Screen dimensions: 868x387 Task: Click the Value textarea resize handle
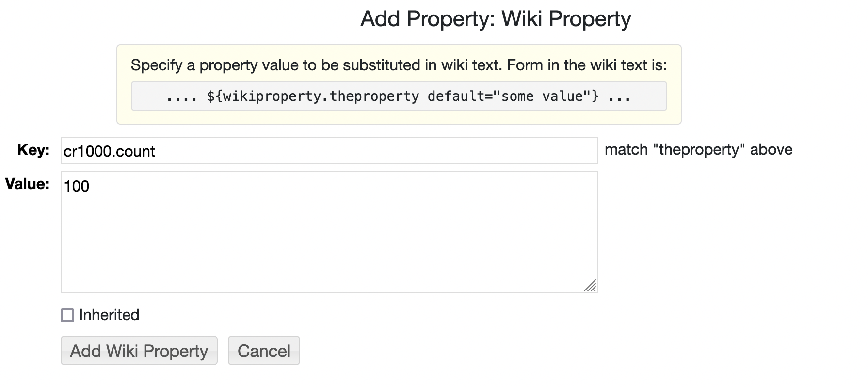pos(590,286)
